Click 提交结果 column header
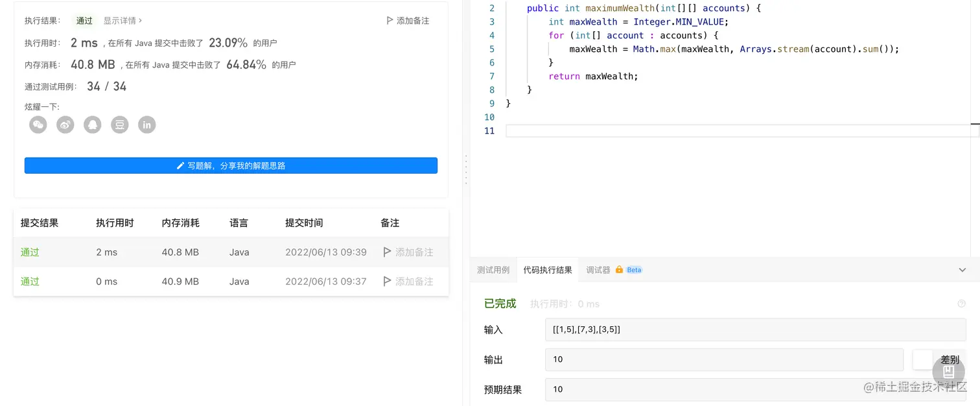Viewport: 980px width, 406px height. click(x=40, y=223)
